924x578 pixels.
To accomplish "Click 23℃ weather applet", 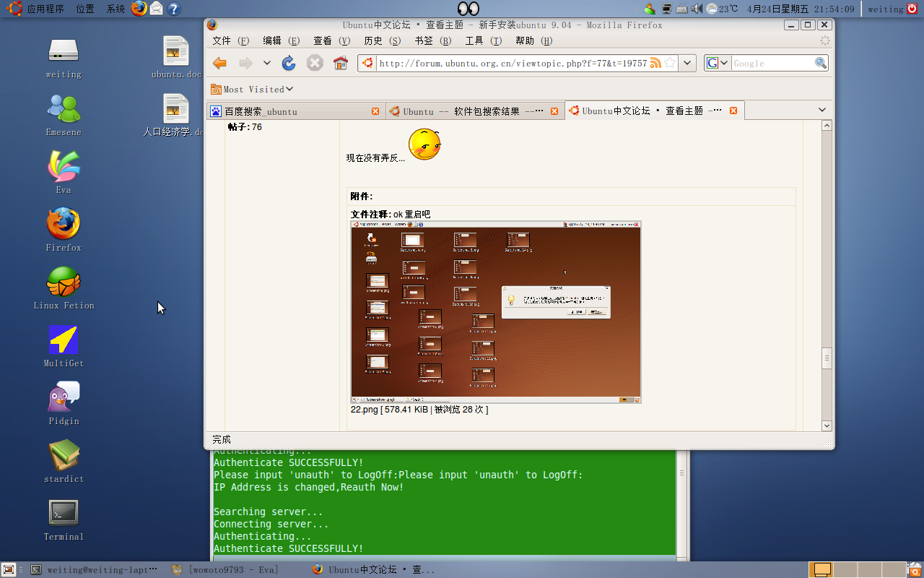I will tap(723, 9).
